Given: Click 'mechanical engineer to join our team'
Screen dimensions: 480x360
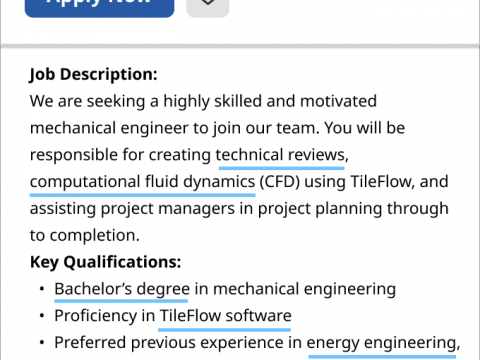Looking at the screenshot, I should pyautogui.click(x=174, y=128).
